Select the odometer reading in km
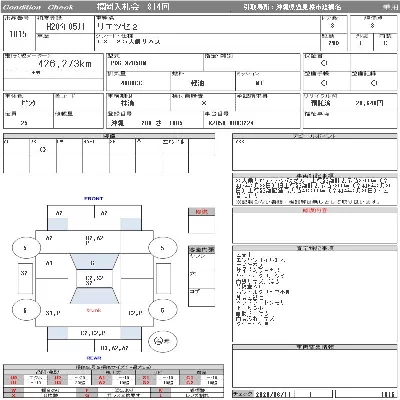 pos(65,64)
